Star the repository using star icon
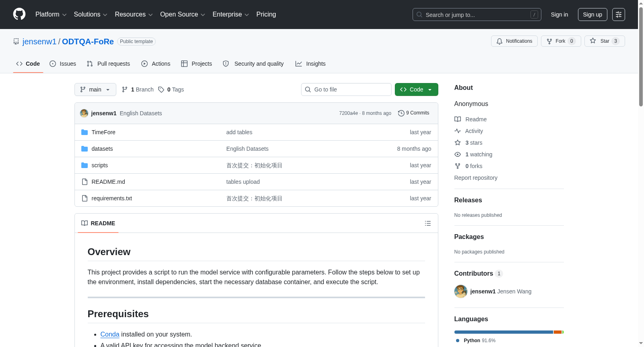Image resolution: width=644 pixels, height=347 pixels. (593, 41)
